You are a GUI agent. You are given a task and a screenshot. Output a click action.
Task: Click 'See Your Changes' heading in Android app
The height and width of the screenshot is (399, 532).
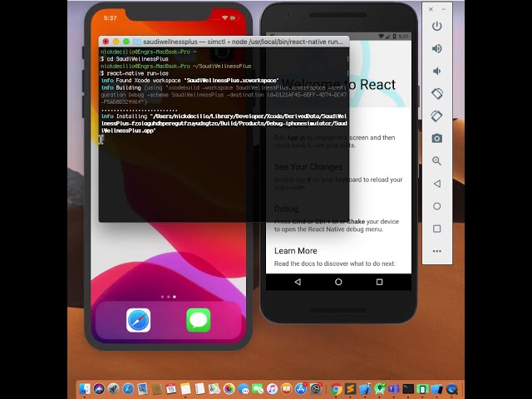[308, 167]
